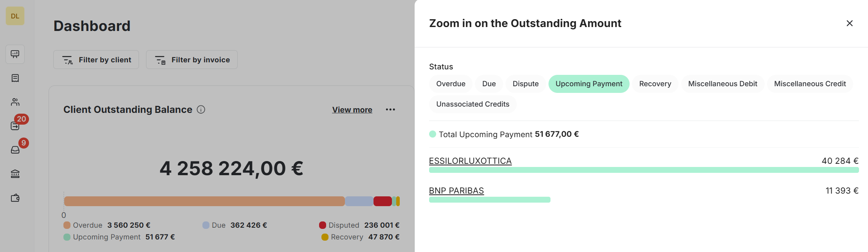Select the Miscellaneous Credit filter option

click(810, 83)
